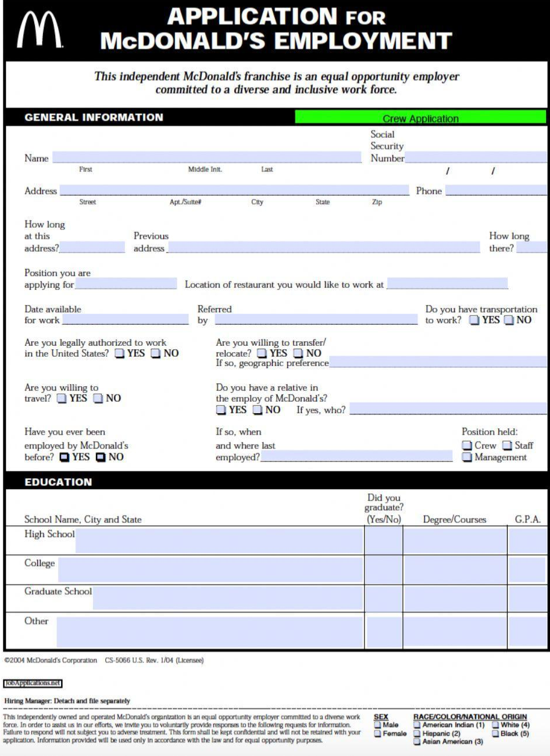Click the geographic preference field

438,363
